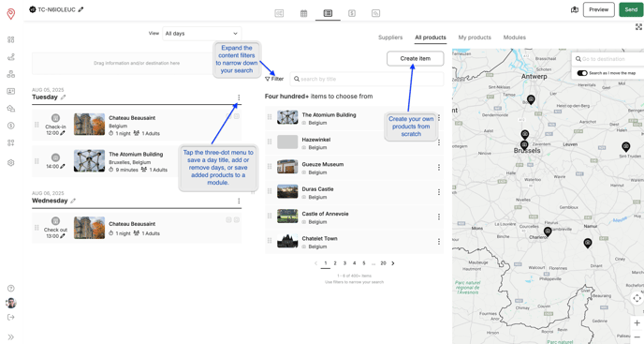
Task: Open three-dot menu for Duras Castle
Action: click(x=439, y=192)
